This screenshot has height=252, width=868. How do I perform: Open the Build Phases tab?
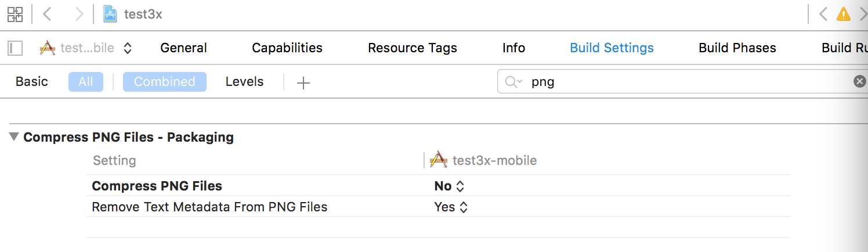pos(737,48)
